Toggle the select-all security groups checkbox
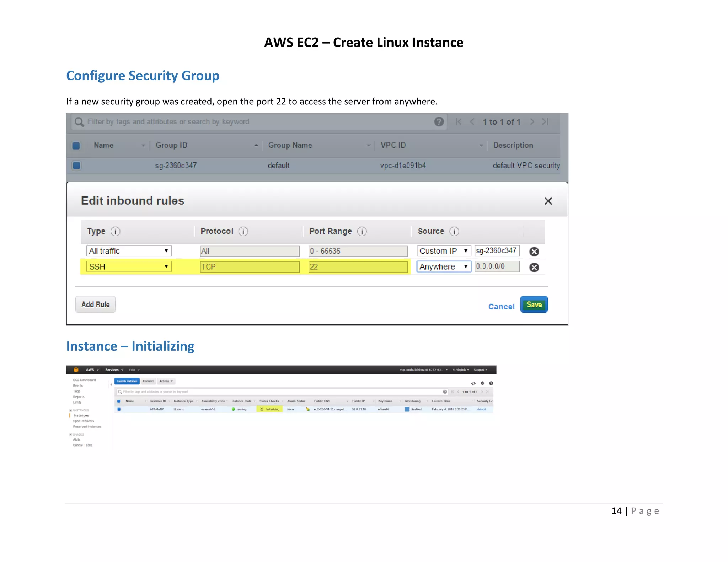The width and height of the screenshot is (728, 562). coord(76,146)
